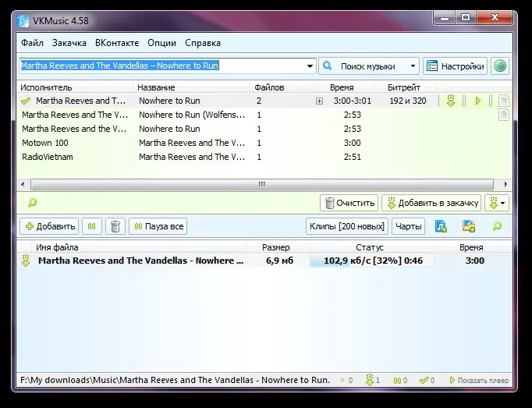
Task: Click Добавить в закачку button
Action: (431, 203)
